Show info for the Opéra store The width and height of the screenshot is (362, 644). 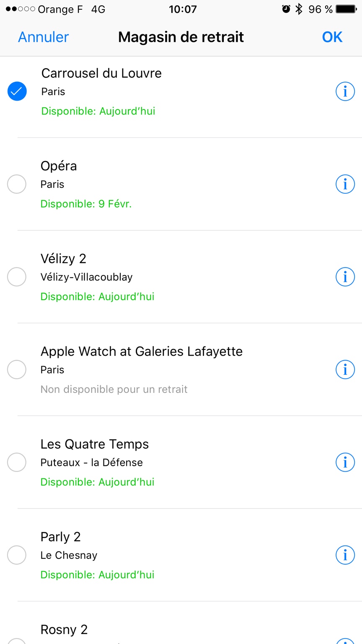pyautogui.click(x=345, y=184)
